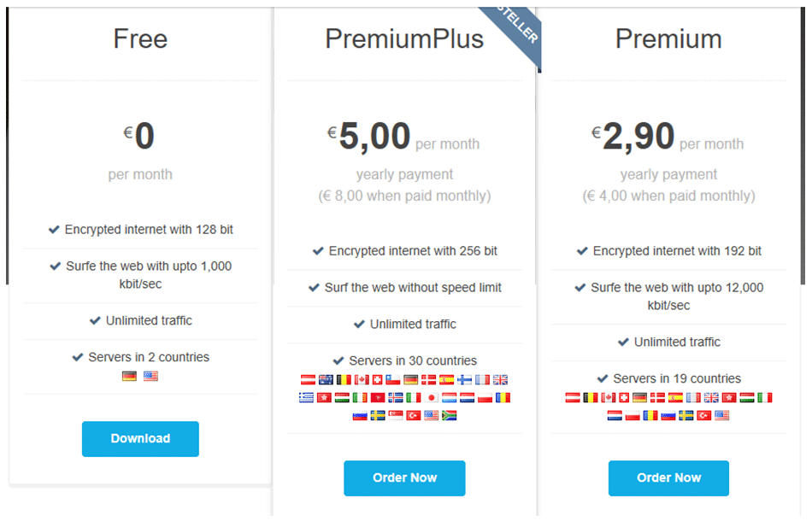
Task: Download the Free plan
Action: point(140,439)
